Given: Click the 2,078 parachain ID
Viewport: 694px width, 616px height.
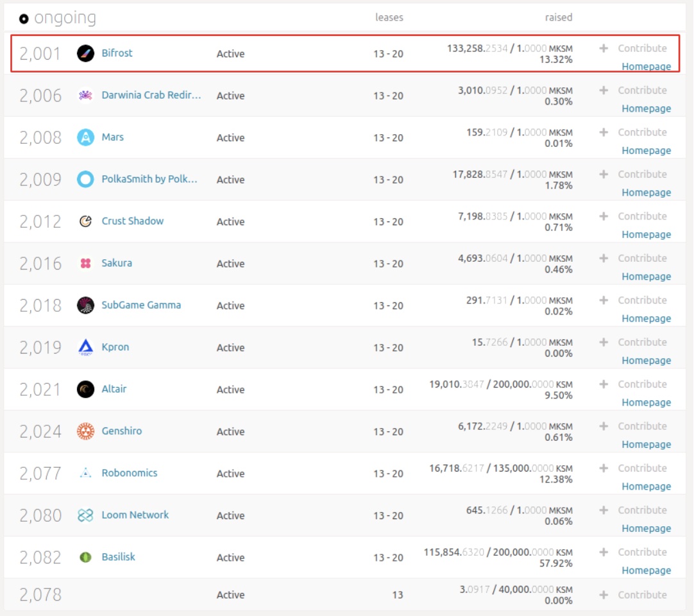Looking at the screenshot, I should [40, 595].
